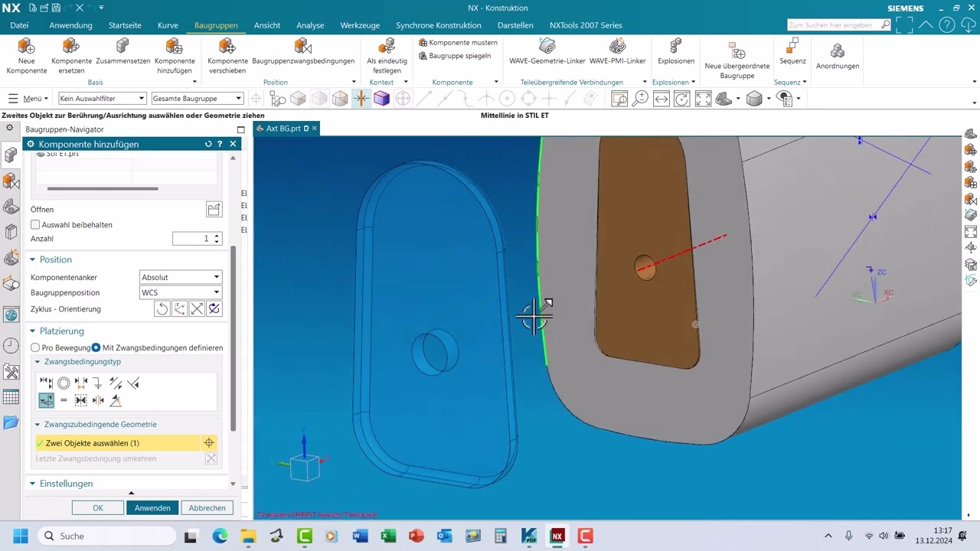Select the perpendicular constraint type icon
This screenshot has width=980, height=551.
point(133,383)
